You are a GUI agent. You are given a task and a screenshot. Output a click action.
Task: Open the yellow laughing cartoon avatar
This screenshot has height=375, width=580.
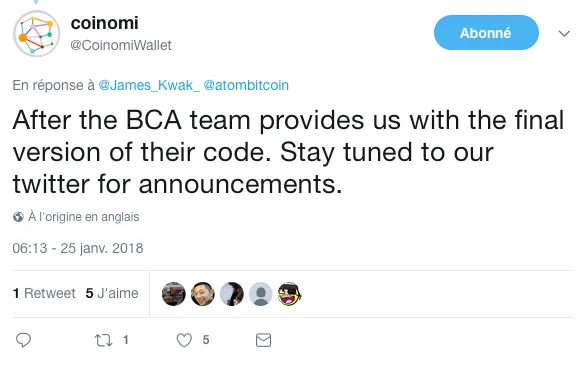[289, 294]
